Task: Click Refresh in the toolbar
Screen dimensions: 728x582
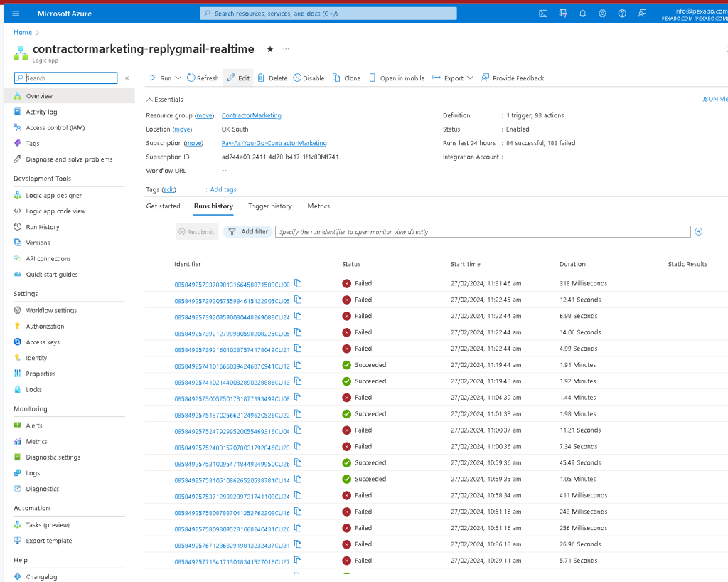Action: pyautogui.click(x=203, y=78)
